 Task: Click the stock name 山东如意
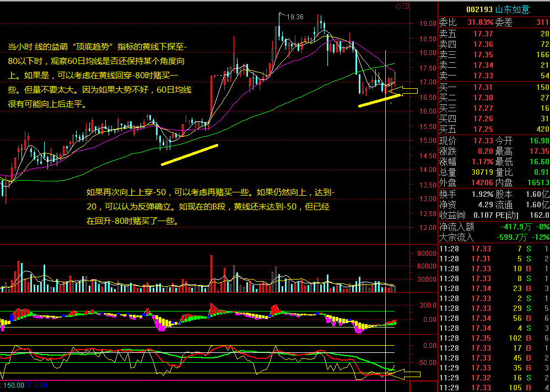point(512,9)
